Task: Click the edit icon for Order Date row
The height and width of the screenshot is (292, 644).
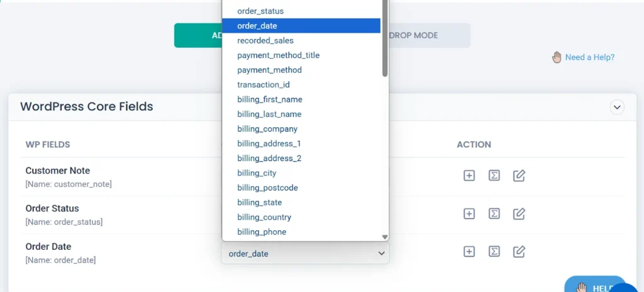Action: pyautogui.click(x=519, y=252)
